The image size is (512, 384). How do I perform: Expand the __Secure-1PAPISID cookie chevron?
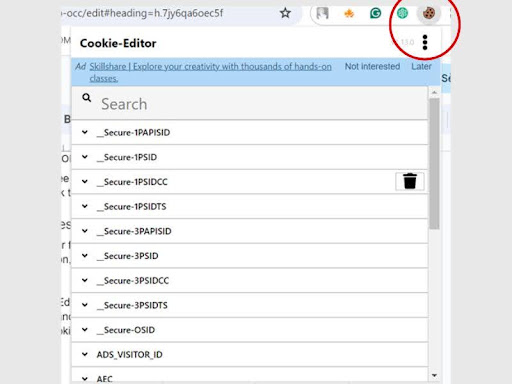click(x=85, y=132)
